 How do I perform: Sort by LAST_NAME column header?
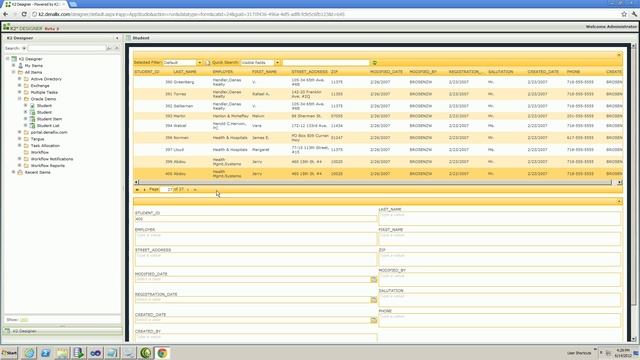185,72
